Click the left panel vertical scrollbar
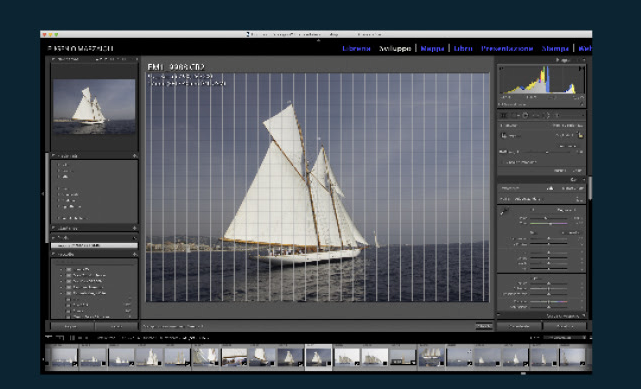 47,198
